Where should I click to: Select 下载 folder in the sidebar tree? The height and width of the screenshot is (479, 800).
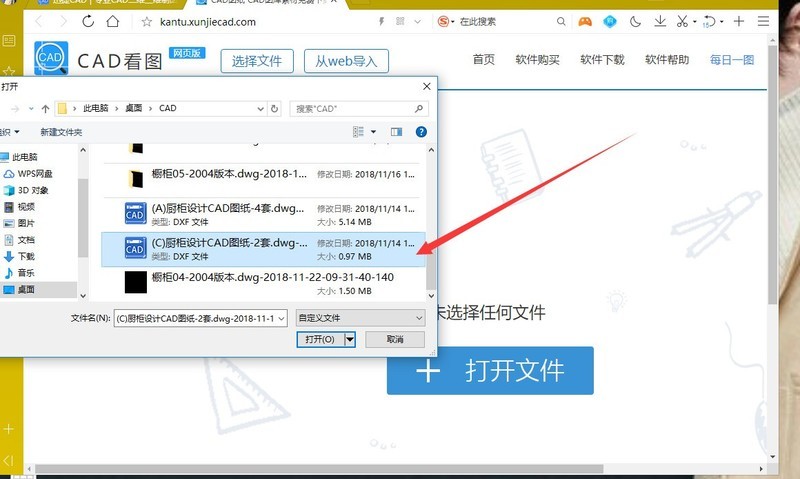point(25,256)
